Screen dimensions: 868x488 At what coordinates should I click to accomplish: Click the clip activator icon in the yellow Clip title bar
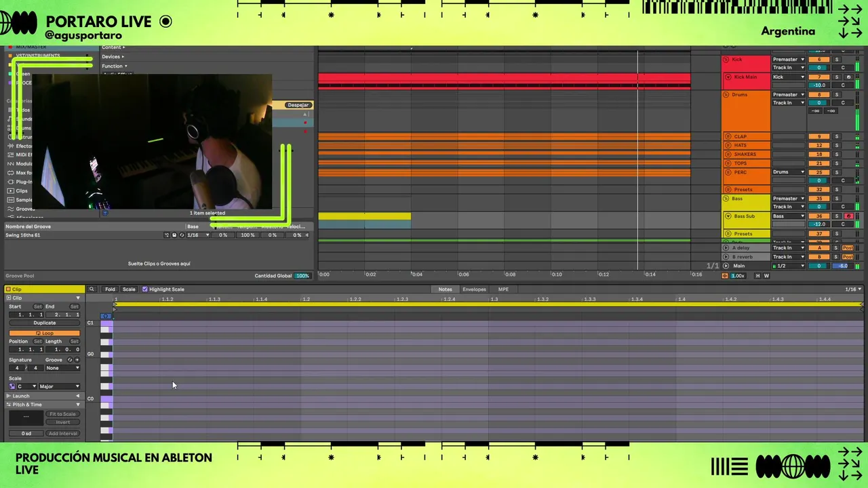coord(9,289)
